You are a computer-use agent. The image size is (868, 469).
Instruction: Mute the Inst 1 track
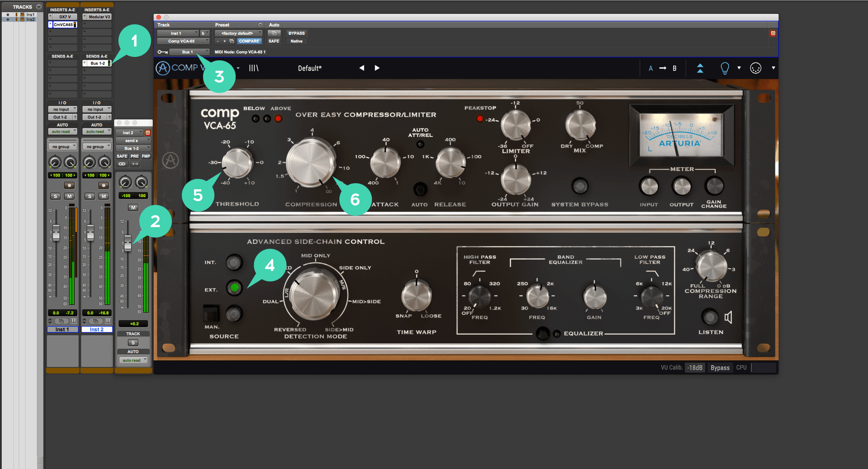click(69, 196)
